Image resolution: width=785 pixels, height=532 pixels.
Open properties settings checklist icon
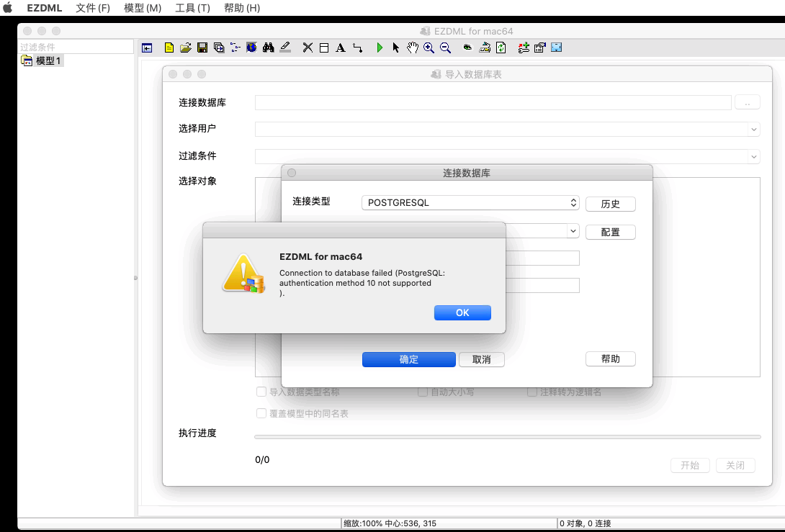[539, 48]
